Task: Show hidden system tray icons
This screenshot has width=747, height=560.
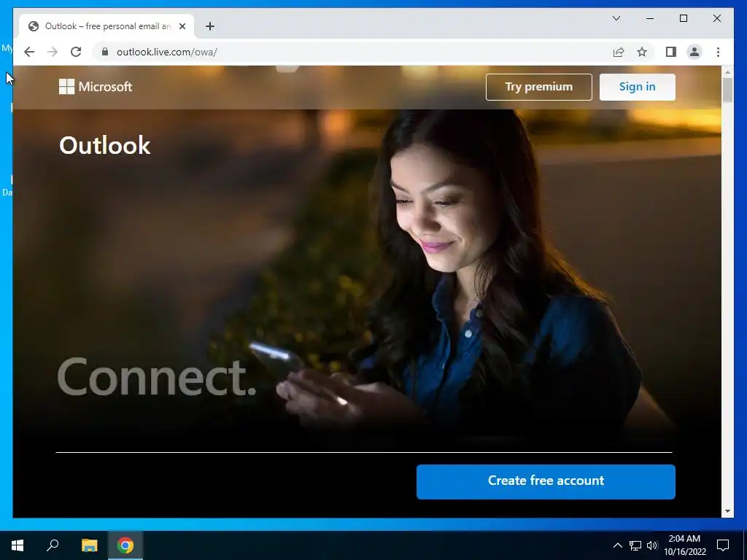Action: click(617, 545)
